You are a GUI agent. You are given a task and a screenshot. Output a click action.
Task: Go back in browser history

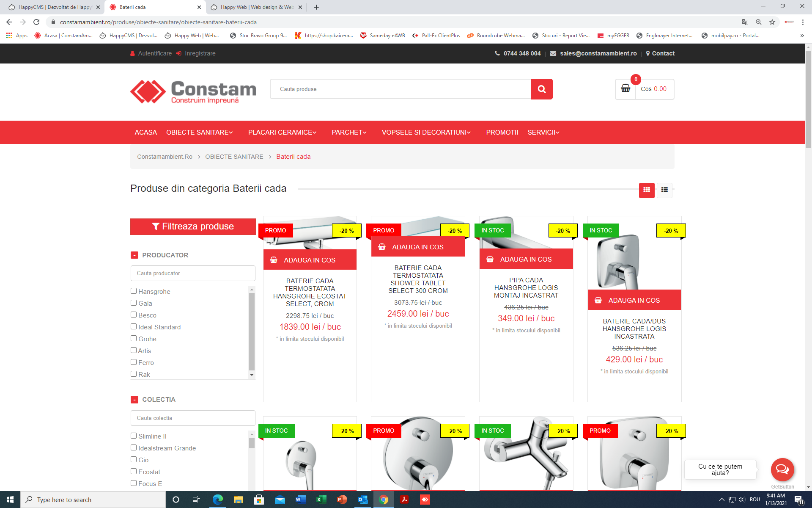tap(9, 22)
